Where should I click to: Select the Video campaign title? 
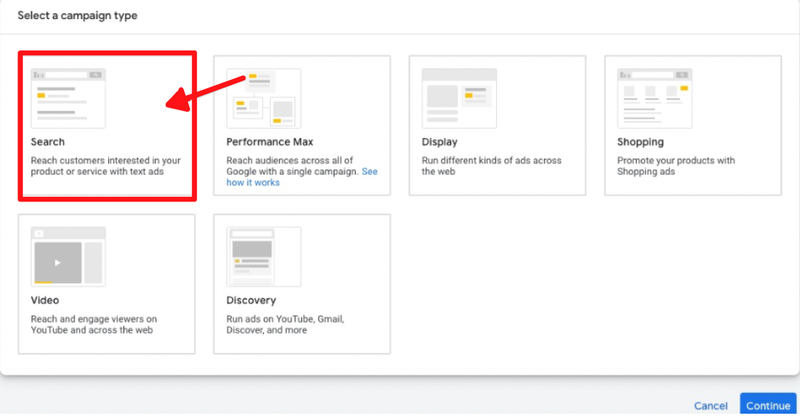pos(45,300)
